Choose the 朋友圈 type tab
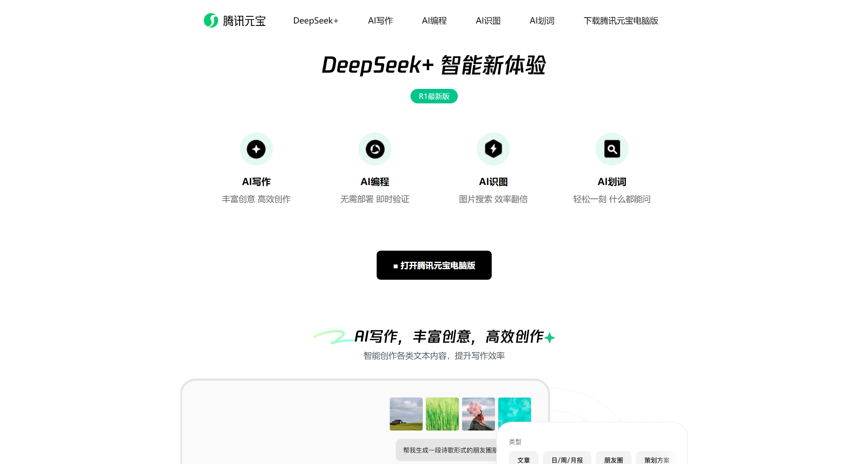The width and height of the screenshot is (868, 464). pos(613,459)
